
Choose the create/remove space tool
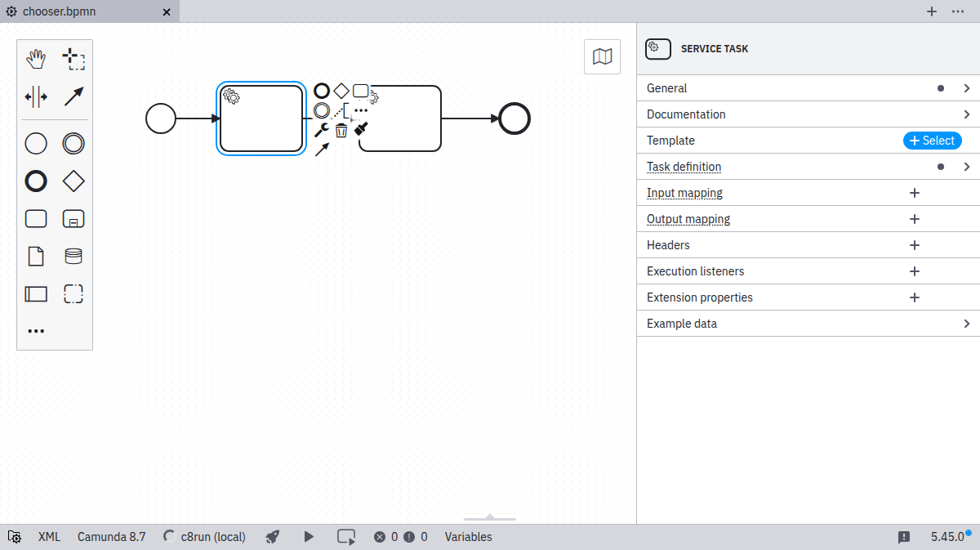point(36,96)
